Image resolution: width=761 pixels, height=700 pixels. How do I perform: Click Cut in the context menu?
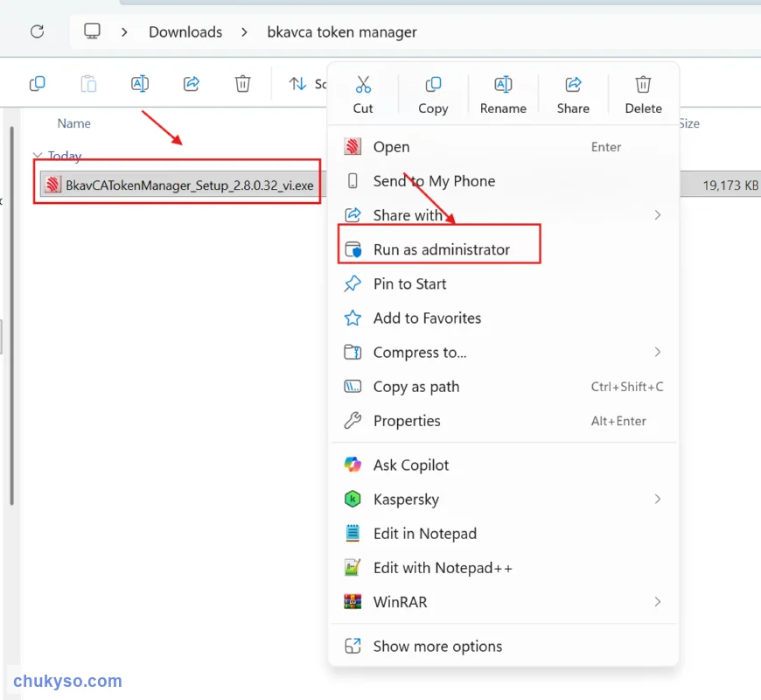pos(363,94)
